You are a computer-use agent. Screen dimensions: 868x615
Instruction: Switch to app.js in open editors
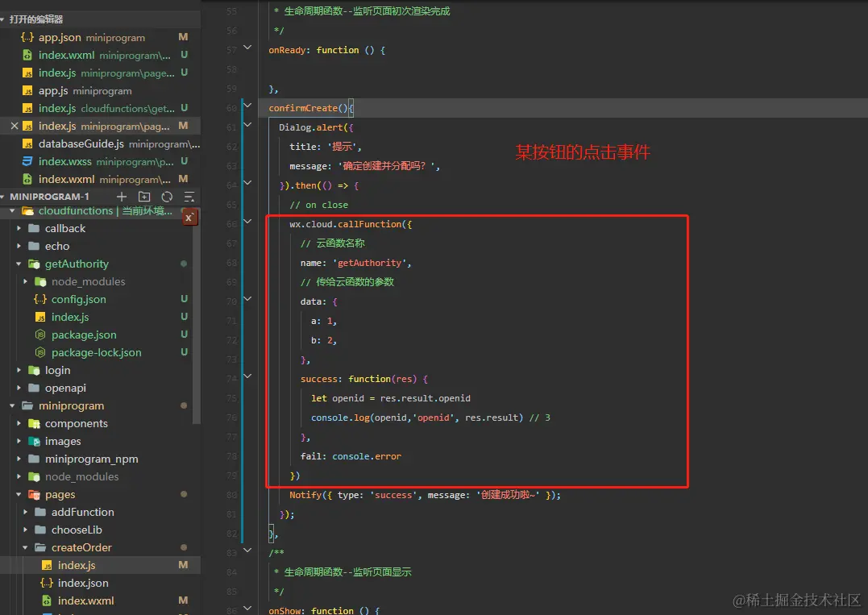pos(53,91)
